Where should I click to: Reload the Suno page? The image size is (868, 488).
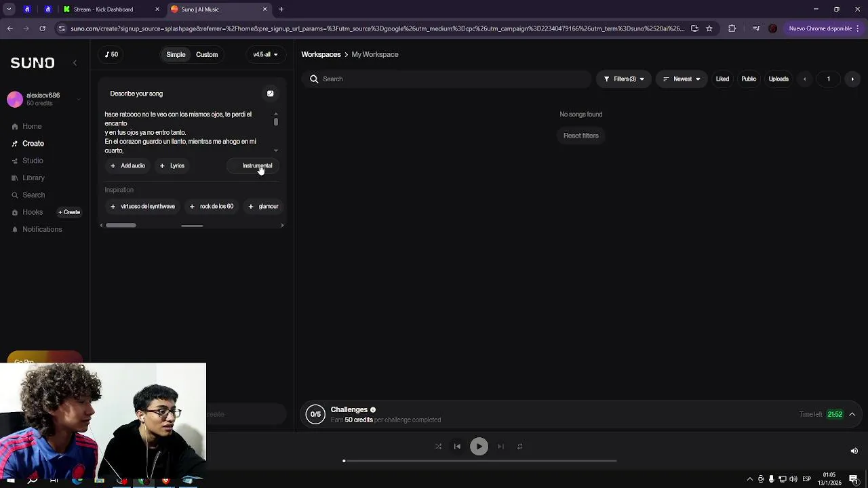point(42,28)
